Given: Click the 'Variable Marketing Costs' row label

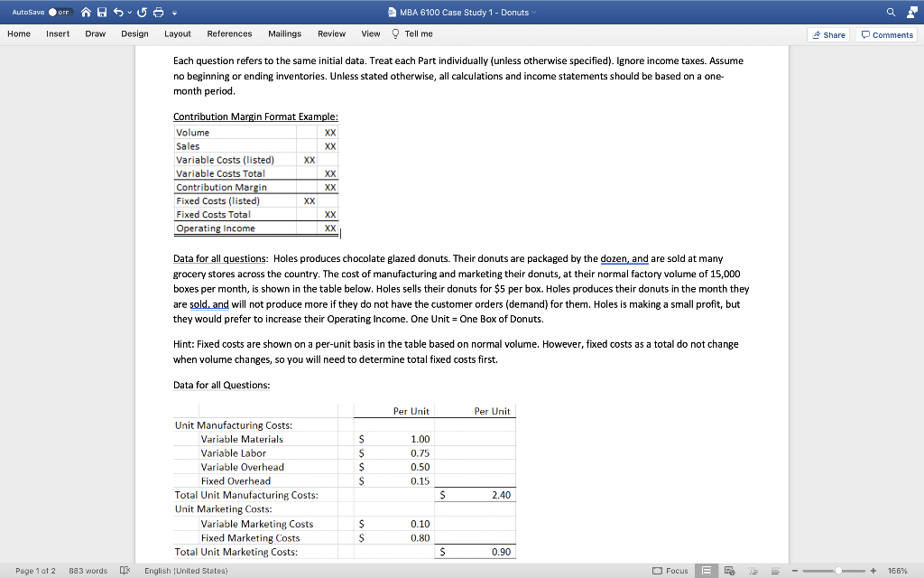Looking at the screenshot, I should (x=257, y=525).
